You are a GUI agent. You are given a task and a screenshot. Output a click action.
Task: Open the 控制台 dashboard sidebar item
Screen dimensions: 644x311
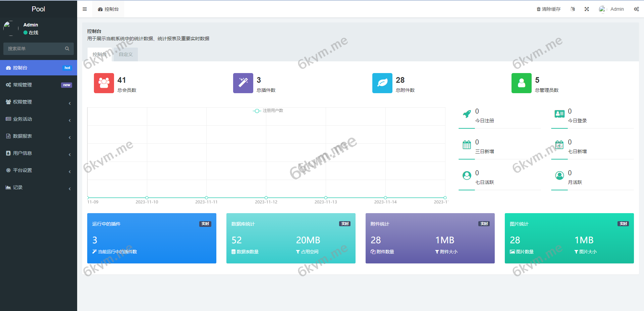pyautogui.click(x=19, y=68)
